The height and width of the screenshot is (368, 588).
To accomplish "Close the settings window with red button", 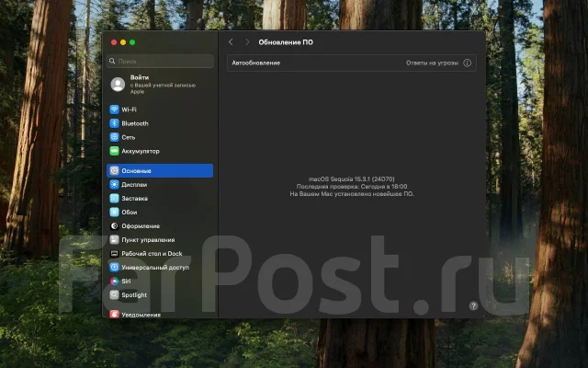I will tap(114, 42).
